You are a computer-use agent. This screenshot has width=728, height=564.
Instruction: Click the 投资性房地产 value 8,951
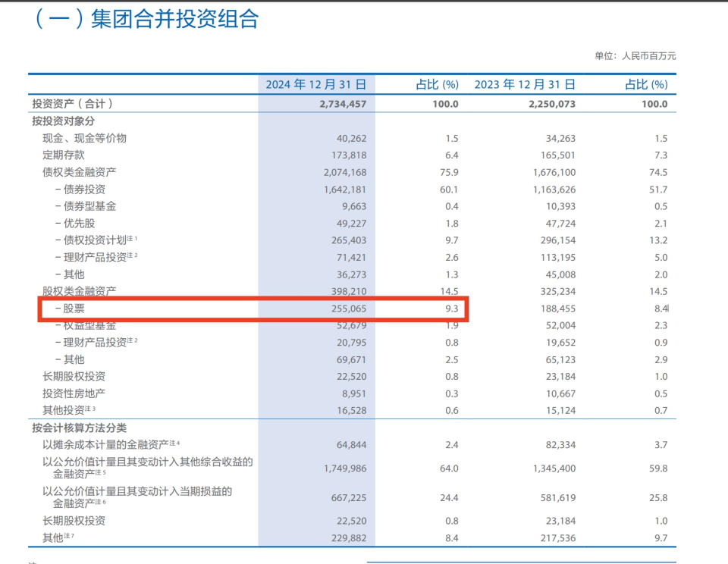click(356, 393)
